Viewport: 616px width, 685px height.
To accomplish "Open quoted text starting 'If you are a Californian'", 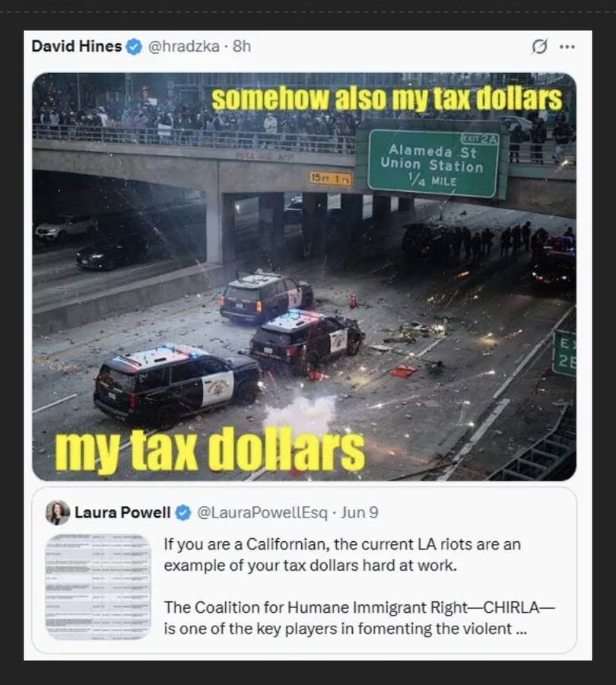I will tap(342, 555).
